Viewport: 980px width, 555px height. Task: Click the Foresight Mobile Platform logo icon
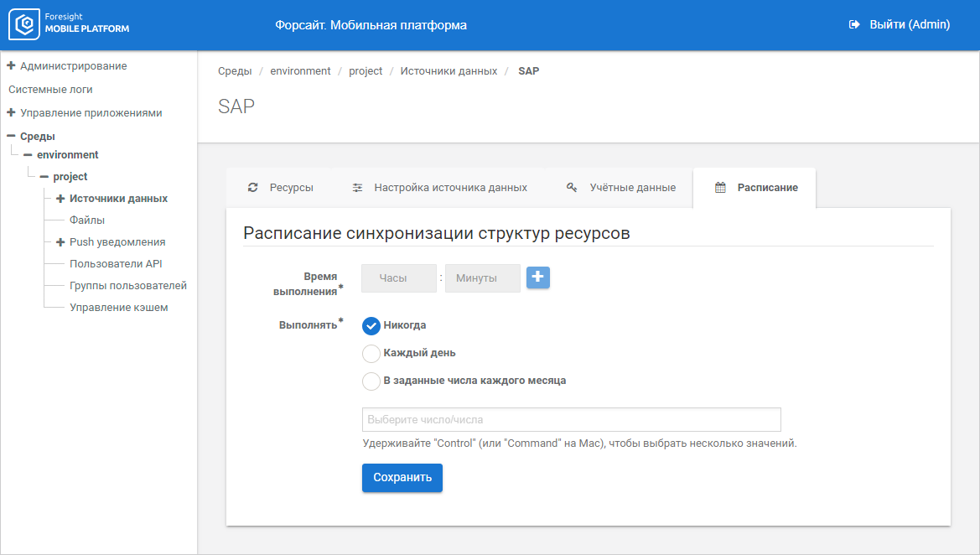25,25
